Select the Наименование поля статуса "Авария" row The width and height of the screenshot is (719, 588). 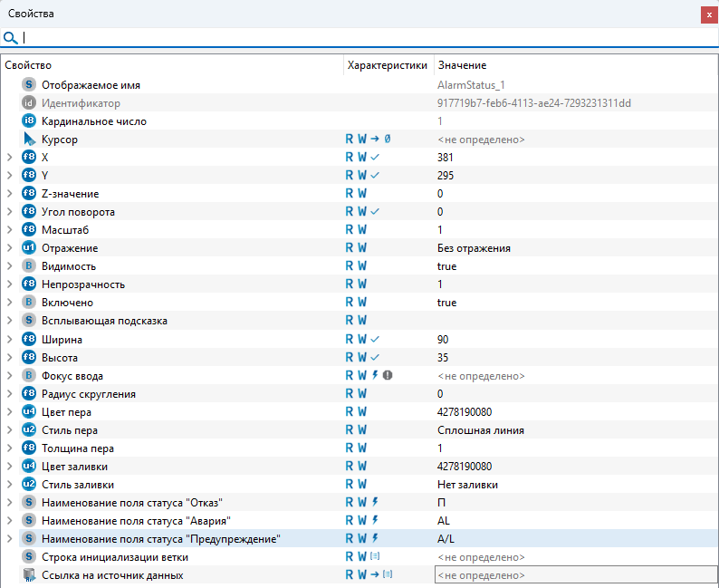click(x=136, y=521)
